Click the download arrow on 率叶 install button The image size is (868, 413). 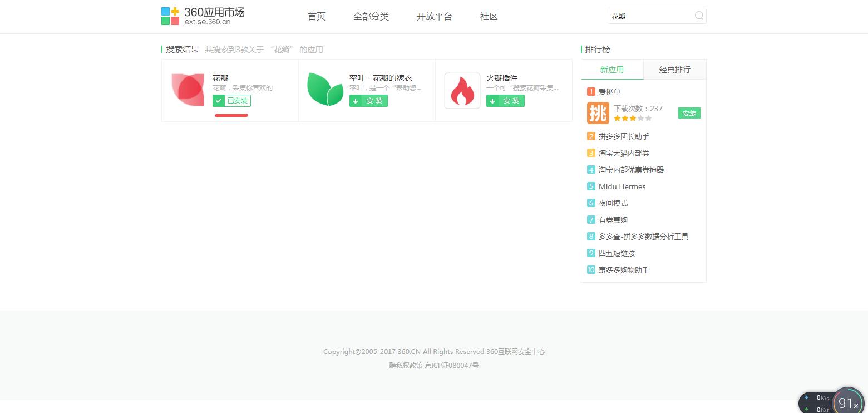pos(356,101)
